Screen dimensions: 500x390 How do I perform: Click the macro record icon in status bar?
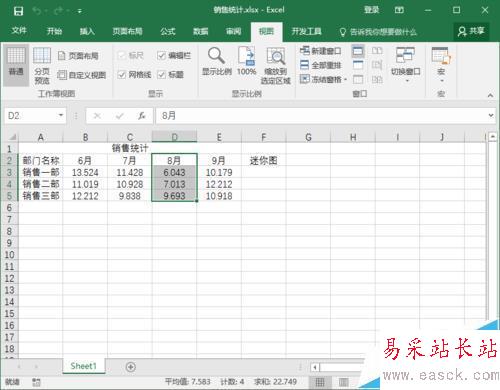36,382
